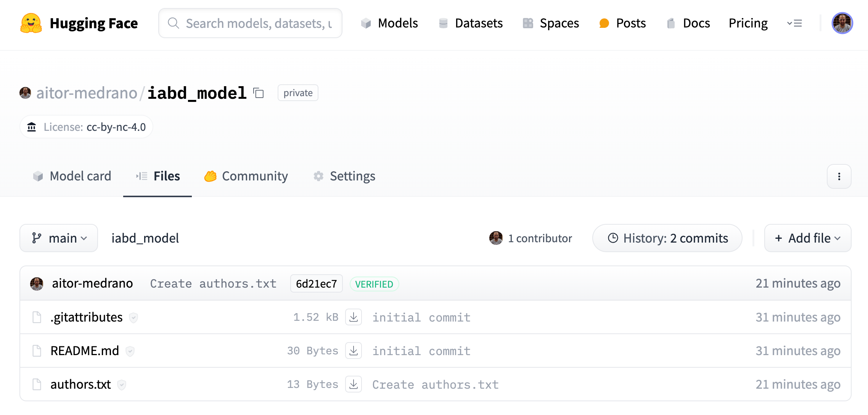Viewport: 868px width, 415px height.
Task: Click the iabd_model breadcrumb path
Action: point(145,238)
